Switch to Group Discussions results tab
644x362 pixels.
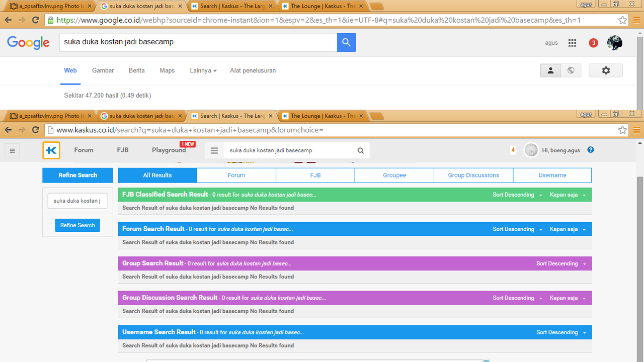(473, 175)
